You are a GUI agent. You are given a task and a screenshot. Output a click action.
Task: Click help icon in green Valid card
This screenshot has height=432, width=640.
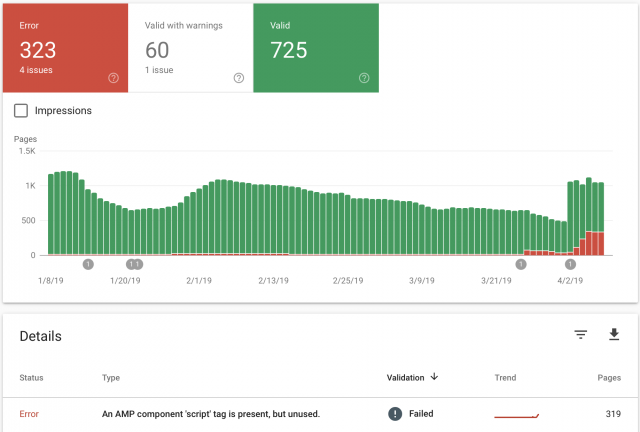click(x=364, y=78)
